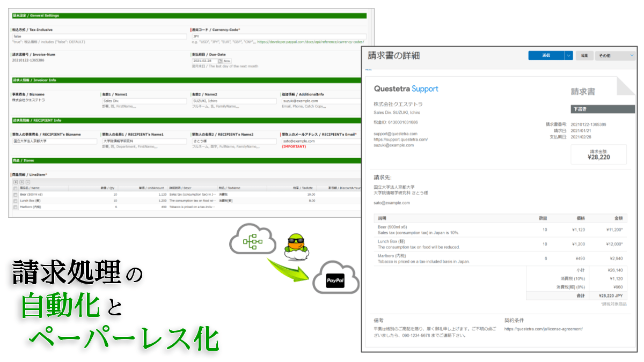The image size is (644, 362).
Task: Click the 支払期日 2021/02/28 value on invoice
Action: point(582,136)
